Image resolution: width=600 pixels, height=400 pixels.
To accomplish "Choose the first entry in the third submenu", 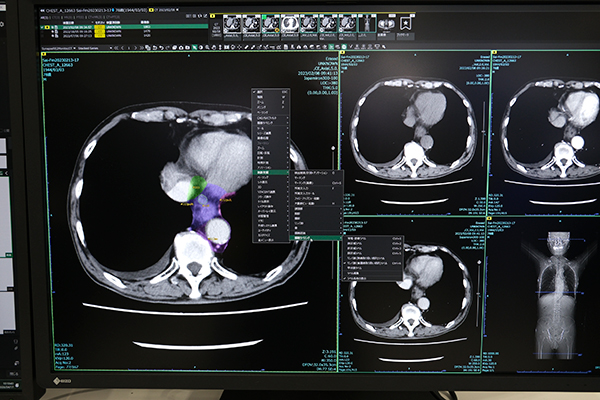I will [372, 240].
